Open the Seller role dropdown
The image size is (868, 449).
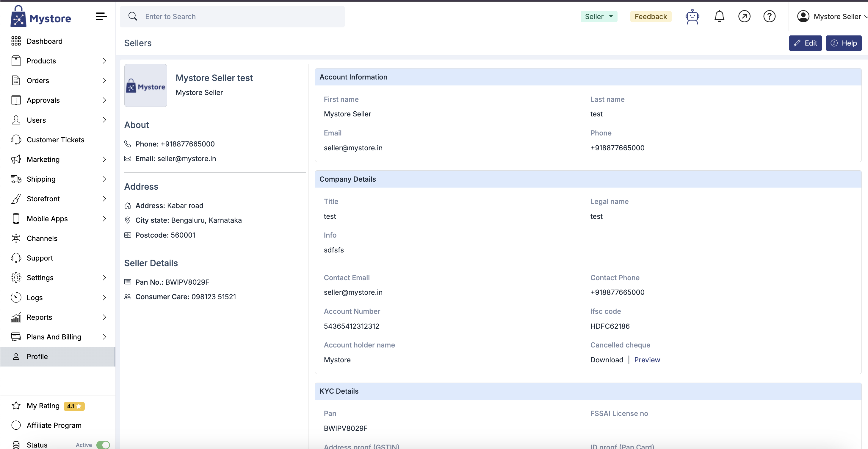[599, 17]
